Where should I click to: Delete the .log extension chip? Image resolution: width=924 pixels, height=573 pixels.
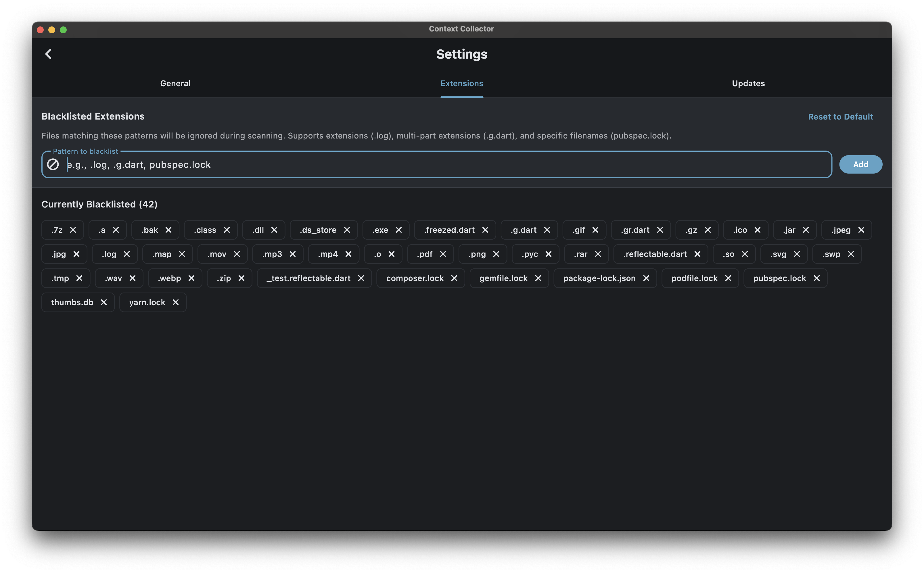pos(127,254)
